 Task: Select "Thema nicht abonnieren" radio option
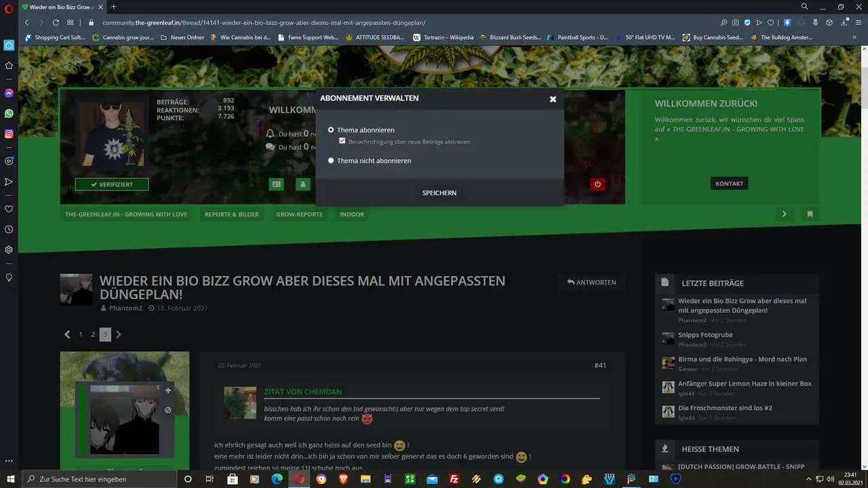(x=331, y=161)
